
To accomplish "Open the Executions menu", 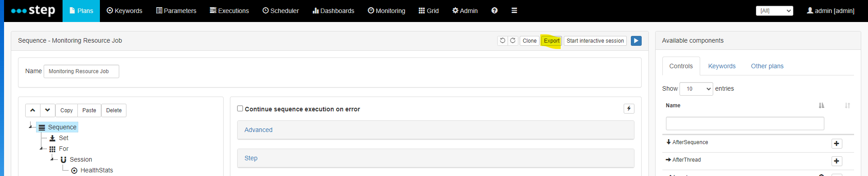I will (x=229, y=11).
